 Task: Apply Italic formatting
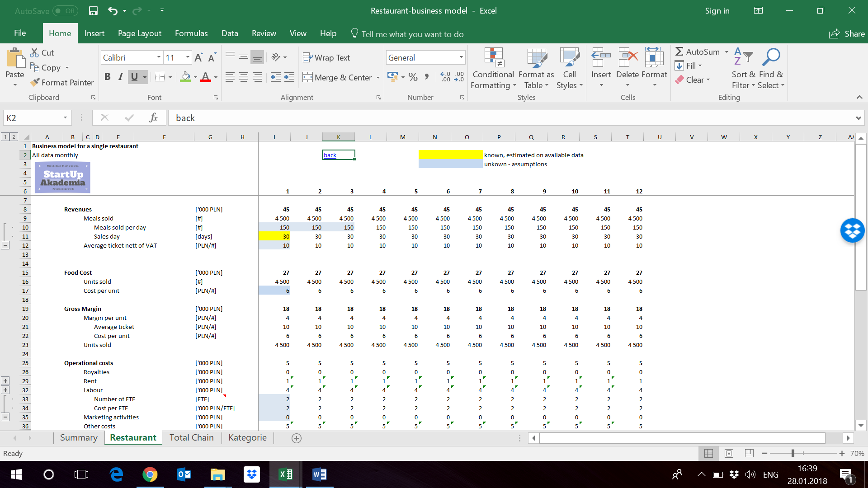120,77
